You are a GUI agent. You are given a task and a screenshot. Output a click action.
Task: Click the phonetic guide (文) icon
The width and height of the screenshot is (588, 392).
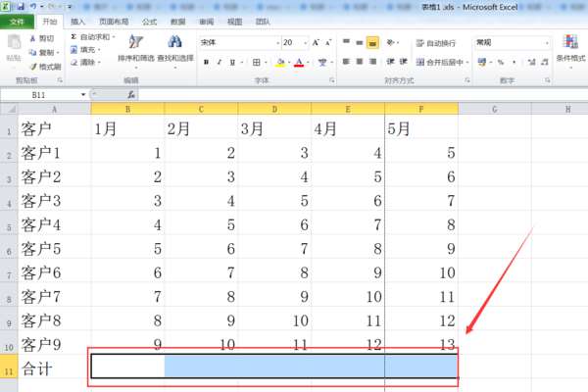pos(322,62)
